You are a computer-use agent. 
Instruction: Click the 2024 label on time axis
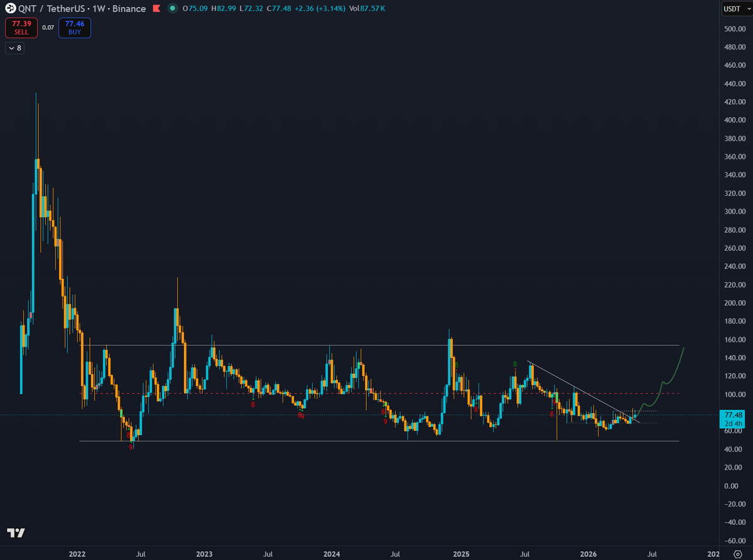point(332,554)
